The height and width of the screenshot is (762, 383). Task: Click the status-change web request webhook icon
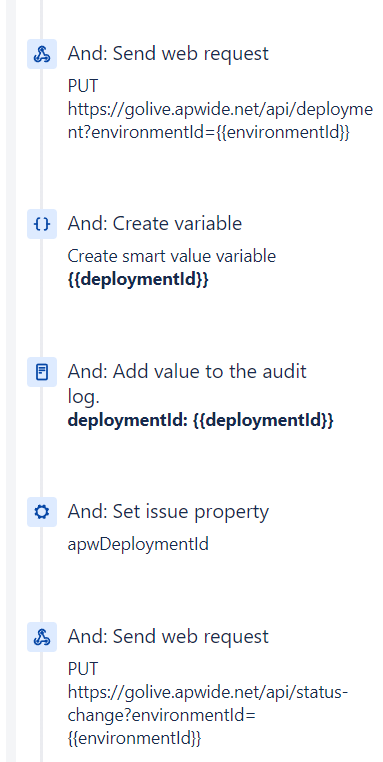pos(42,637)
